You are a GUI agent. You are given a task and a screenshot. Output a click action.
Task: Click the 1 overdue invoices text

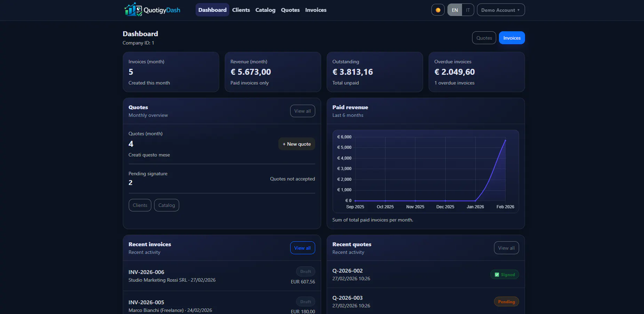(x=454, y=83)
